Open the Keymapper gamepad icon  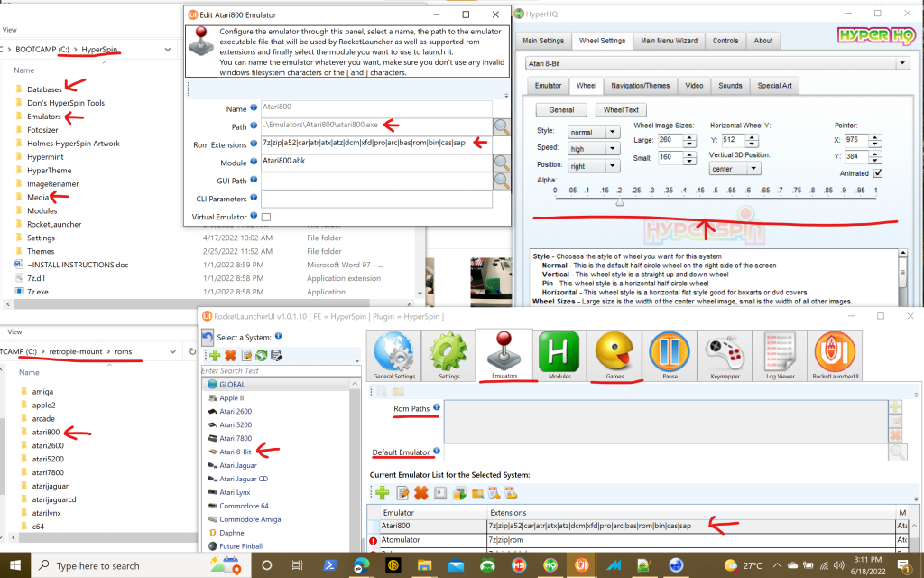pos(727,352)
